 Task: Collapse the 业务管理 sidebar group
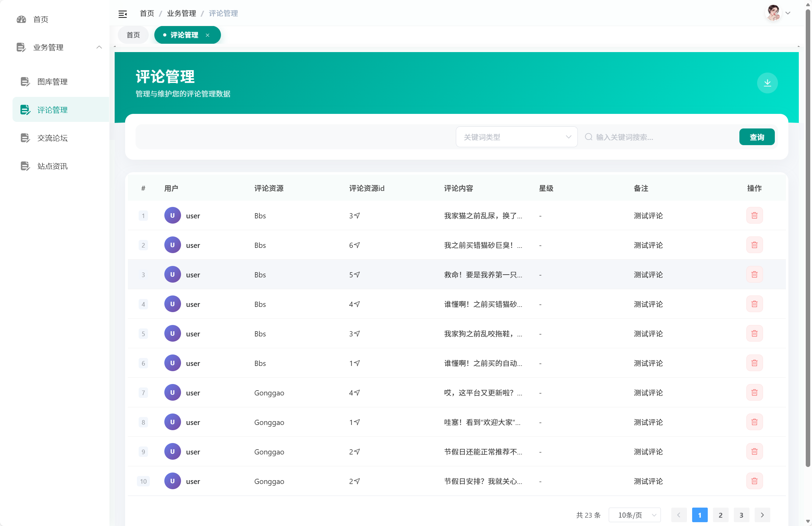99,47
